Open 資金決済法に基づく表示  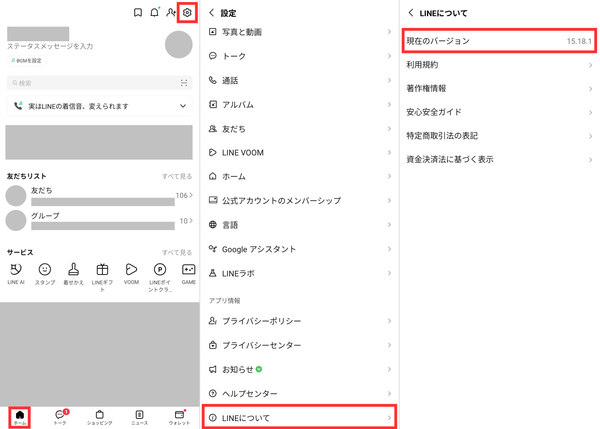pyautogui.click(x=499, y=160)
